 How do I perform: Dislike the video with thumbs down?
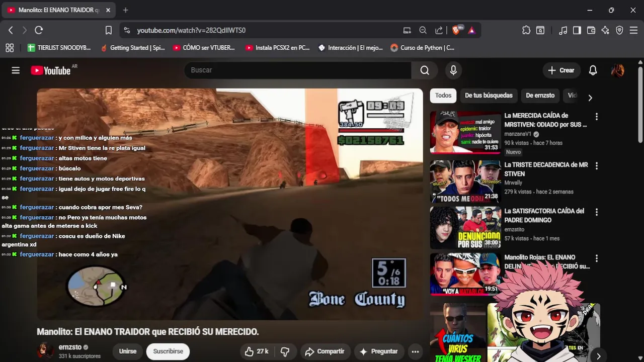285,351
